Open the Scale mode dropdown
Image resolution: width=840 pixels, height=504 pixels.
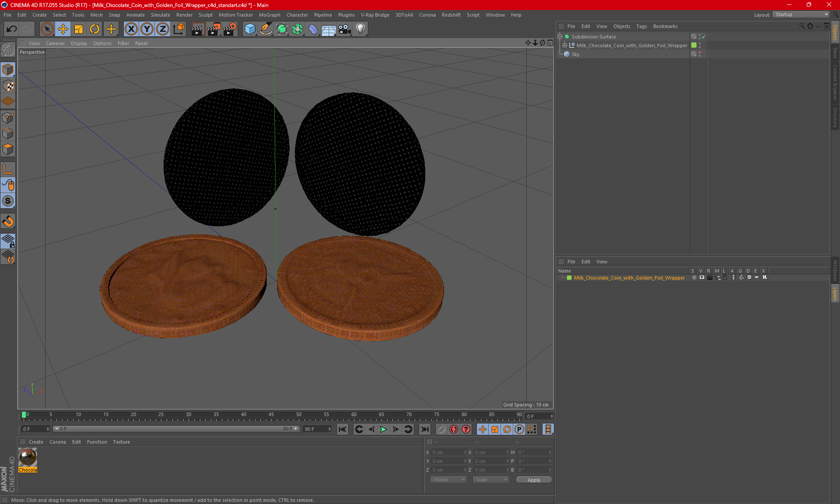pyautogui.click(x=491, y=479)
